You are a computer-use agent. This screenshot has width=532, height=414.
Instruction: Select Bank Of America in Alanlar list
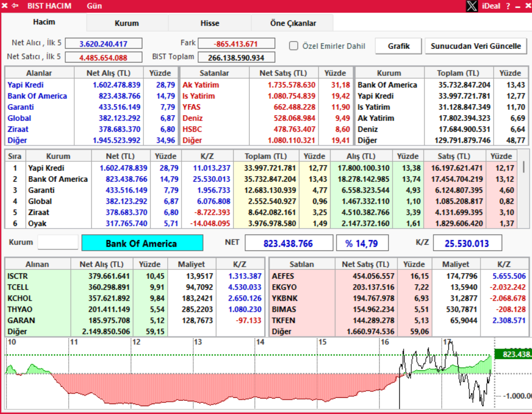coord(37,96)
